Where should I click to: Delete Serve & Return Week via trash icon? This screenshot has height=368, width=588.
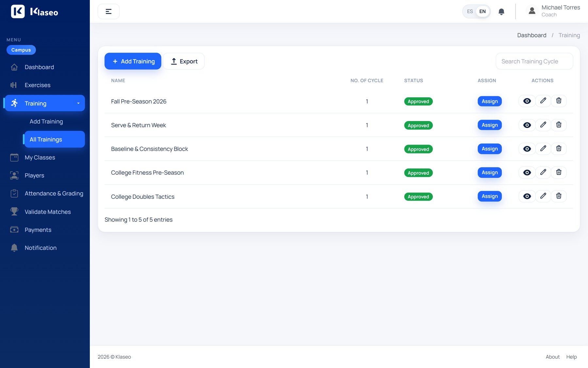click(559, 125)
